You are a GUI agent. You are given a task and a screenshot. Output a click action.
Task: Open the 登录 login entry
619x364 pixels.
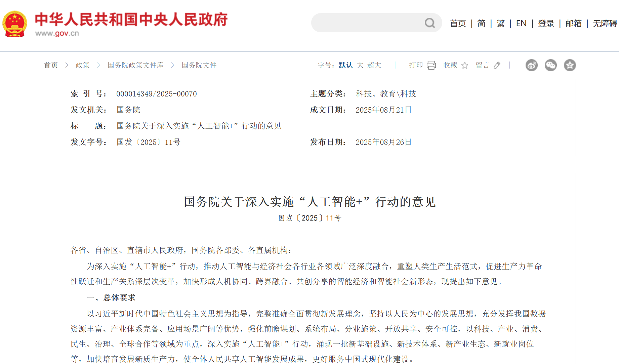pos(545,24)
